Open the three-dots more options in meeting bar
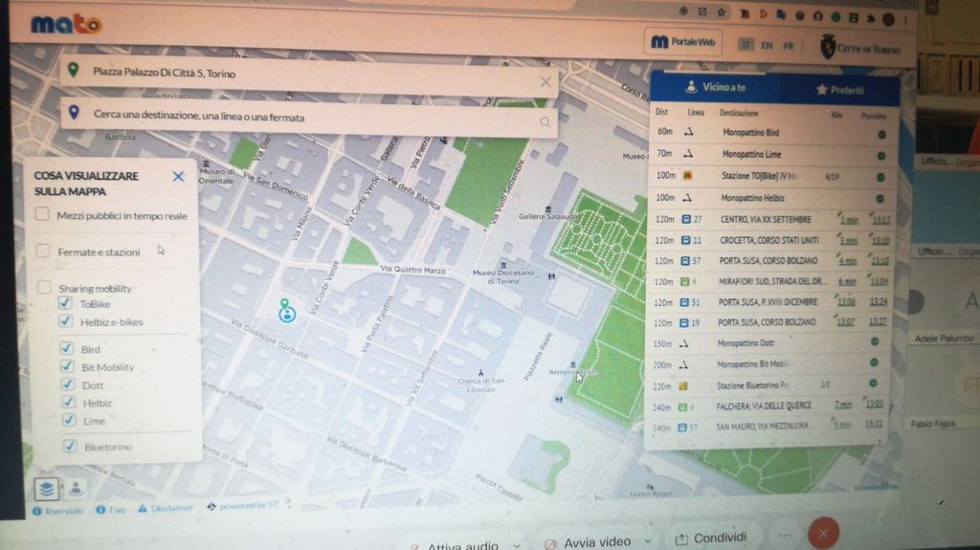This screenshot has height=550, width=980. point(787,536)
